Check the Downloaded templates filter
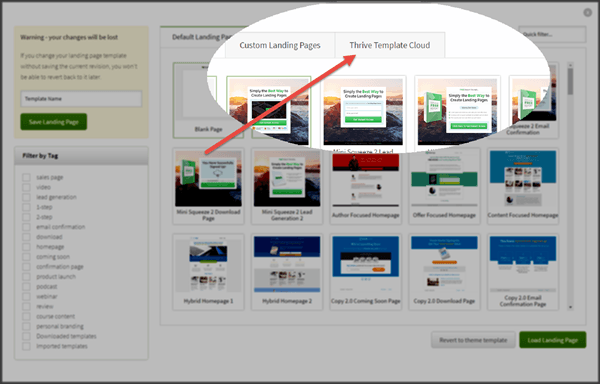 point(26,337)
